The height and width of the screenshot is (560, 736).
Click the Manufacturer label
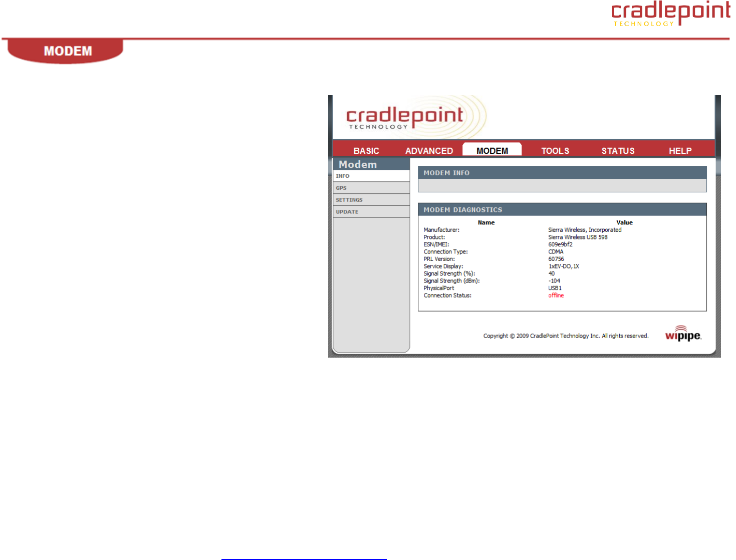441,230
